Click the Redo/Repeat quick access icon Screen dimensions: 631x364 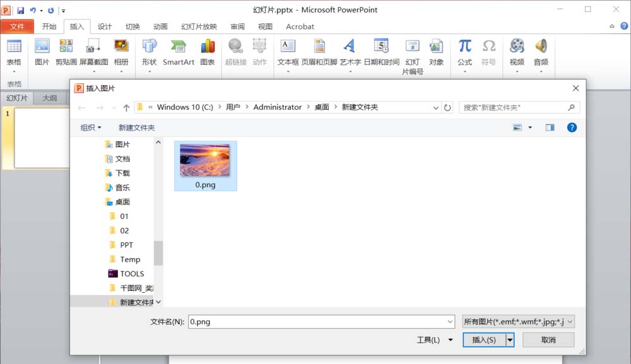pyautogui.click(x=50, y=11)
